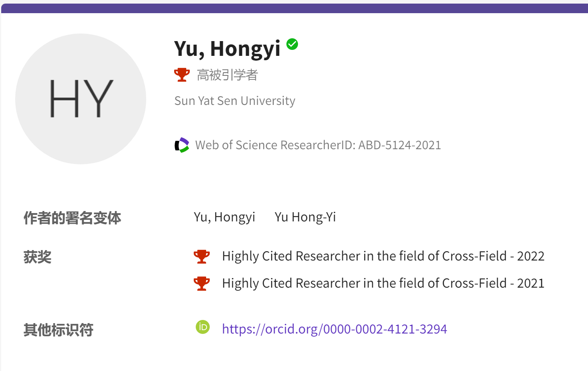Click the trophy icon for the 2021 award
The image size is (588, 371).
tap(202, 284)
